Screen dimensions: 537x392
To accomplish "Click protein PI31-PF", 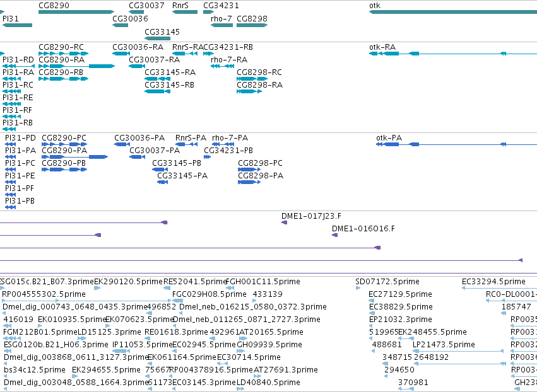I will pyautogui.click(x=19, y=188).
